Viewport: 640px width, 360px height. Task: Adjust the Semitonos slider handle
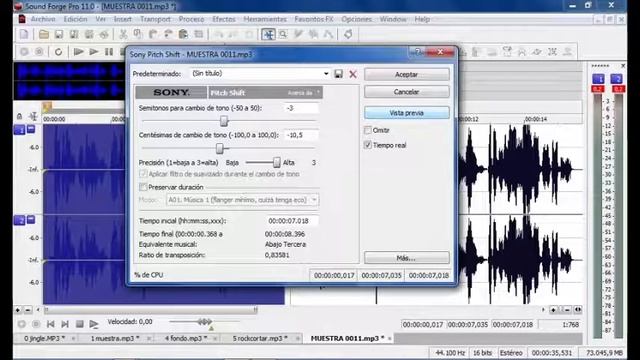(224, 121)
